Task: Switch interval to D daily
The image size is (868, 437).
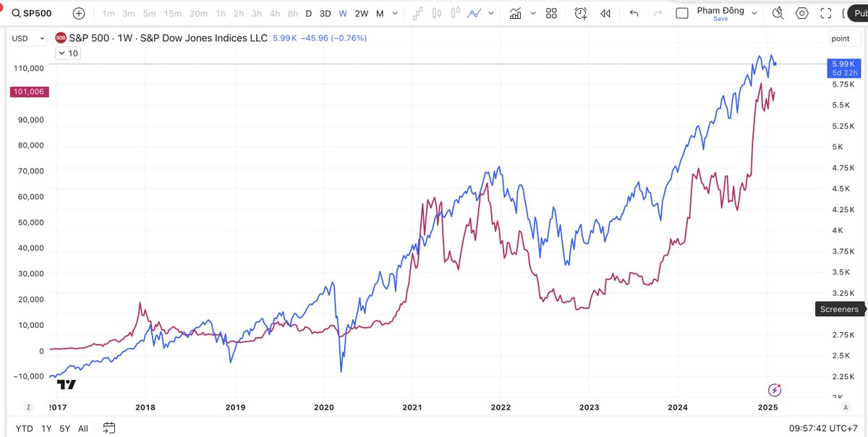Action: pos(309,13)
